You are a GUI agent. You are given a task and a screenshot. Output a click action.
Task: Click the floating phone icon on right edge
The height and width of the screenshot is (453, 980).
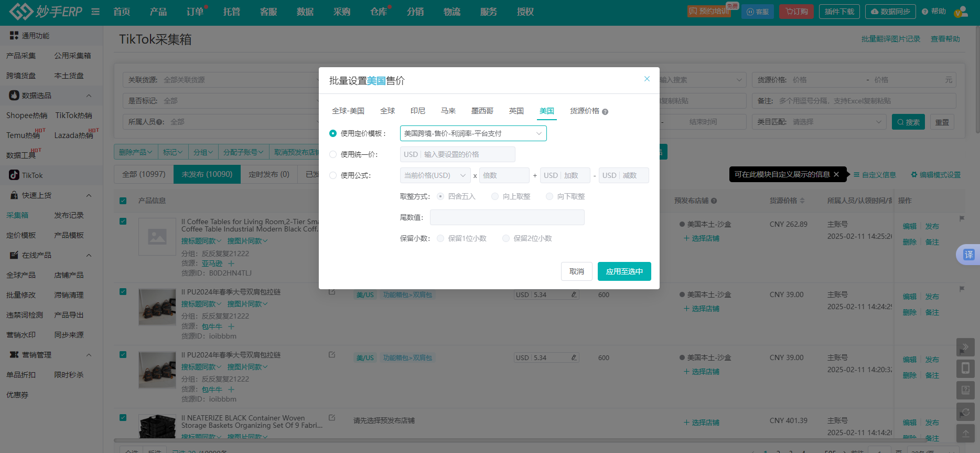click(966, 368)
